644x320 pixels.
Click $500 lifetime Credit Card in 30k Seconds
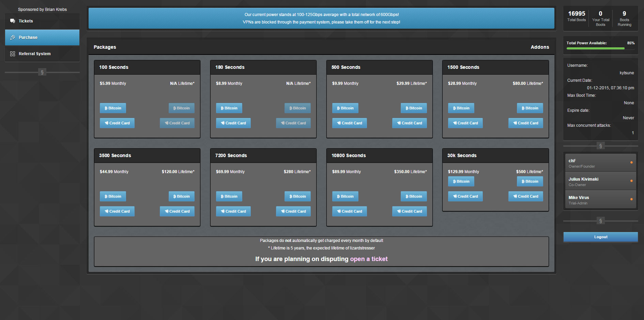526,196
